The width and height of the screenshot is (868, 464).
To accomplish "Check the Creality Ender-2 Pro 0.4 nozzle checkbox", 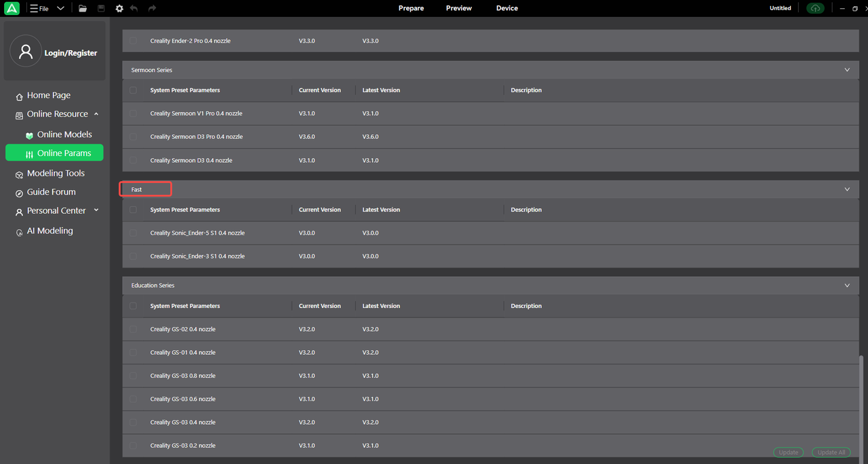I will click(133, 41).
